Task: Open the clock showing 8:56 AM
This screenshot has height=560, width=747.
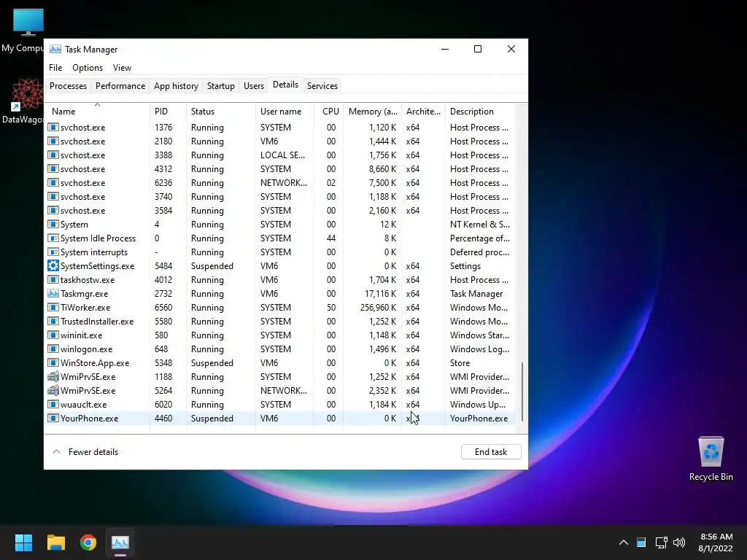Action: (716, 542)
